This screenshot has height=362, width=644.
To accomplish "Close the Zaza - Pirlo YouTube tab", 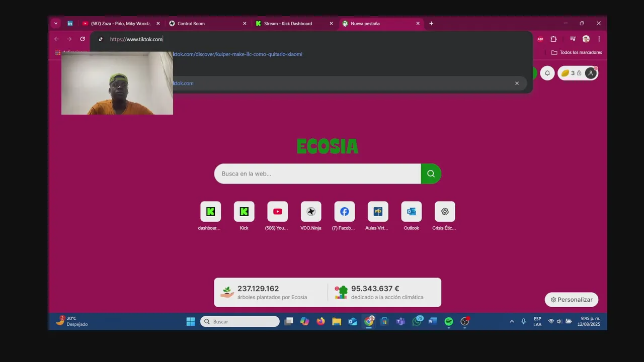I will coord(158,23).
